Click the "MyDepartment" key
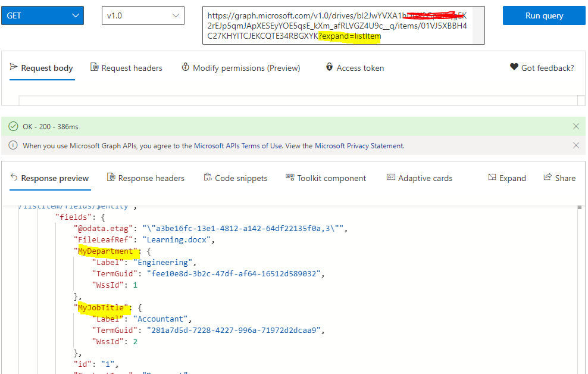This screenshot has width=588, height=374. pyautogui.click(x=105, y=251)
